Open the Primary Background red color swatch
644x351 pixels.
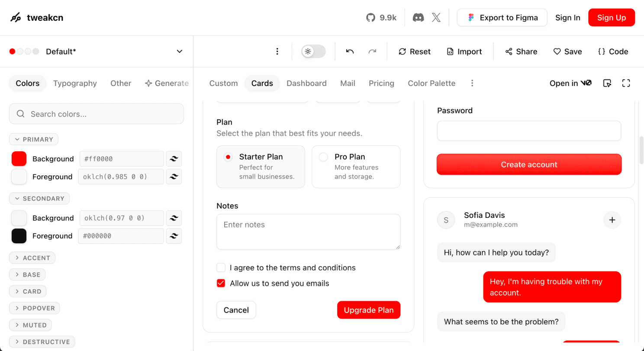pos(19,159)
